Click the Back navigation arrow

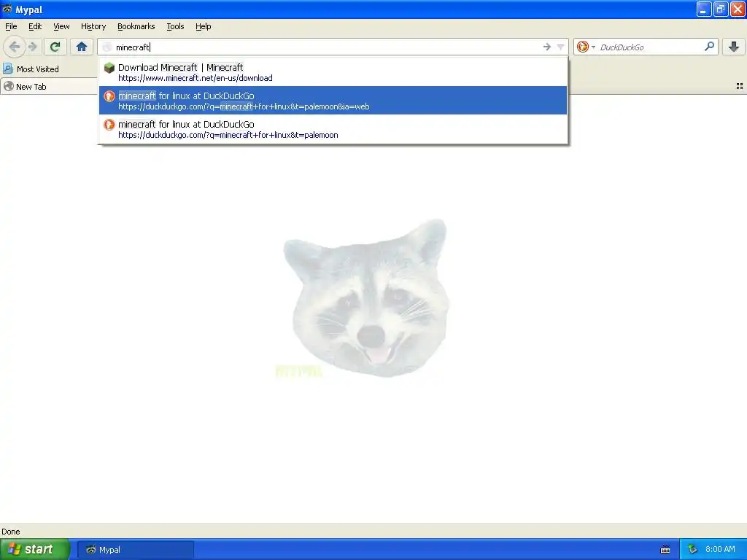(15, 47)
